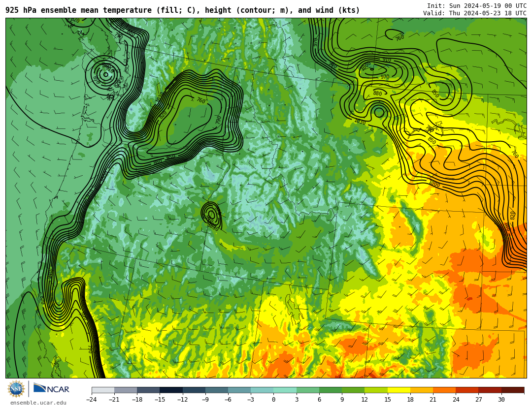Click the colorbar tick label '30'
This screenshot has height=409, width=532.
pos(501,400)
